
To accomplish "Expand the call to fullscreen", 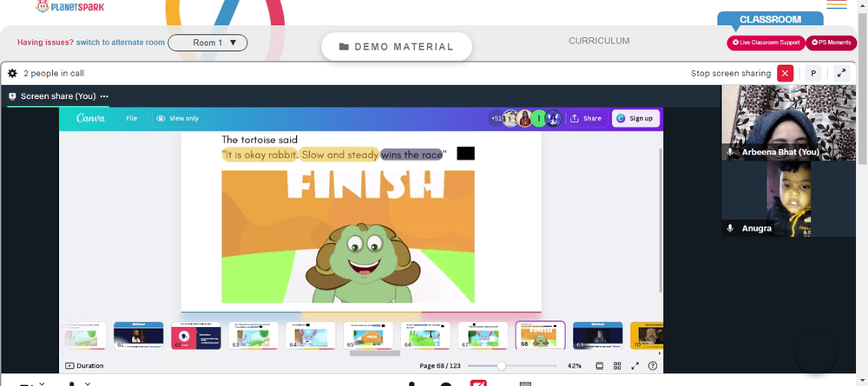I will [841, 73].
